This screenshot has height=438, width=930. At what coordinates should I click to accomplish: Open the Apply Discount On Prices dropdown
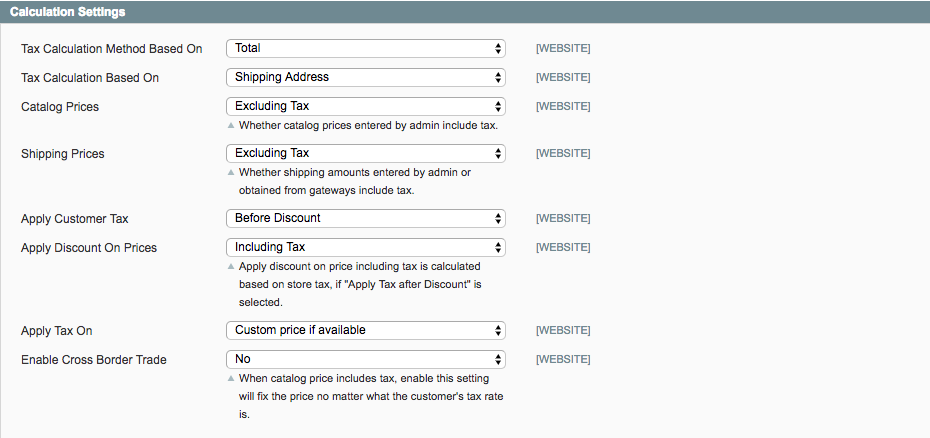click(366, 247)
